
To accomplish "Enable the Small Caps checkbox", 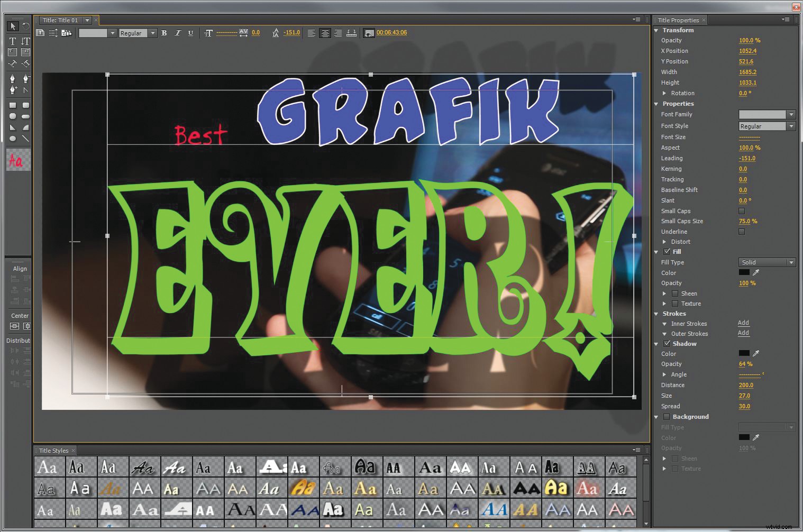I will coord(742,211).
